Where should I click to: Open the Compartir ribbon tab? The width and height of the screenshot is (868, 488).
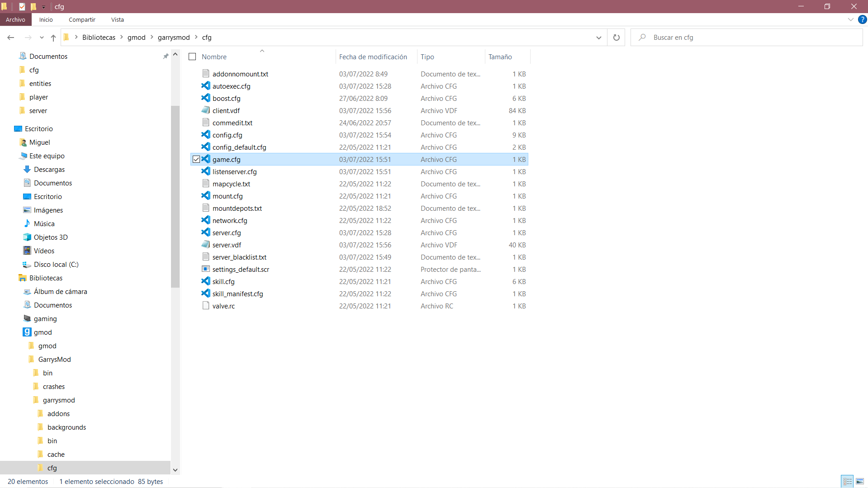pyautogui.click(x=82, y=19)
